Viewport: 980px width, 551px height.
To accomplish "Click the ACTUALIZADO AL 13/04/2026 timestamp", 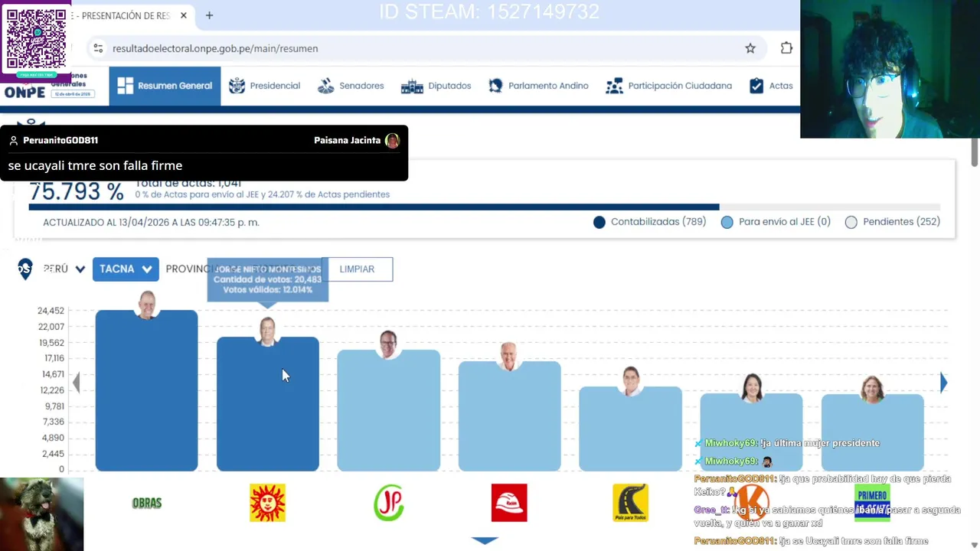I will pos(151,223).
